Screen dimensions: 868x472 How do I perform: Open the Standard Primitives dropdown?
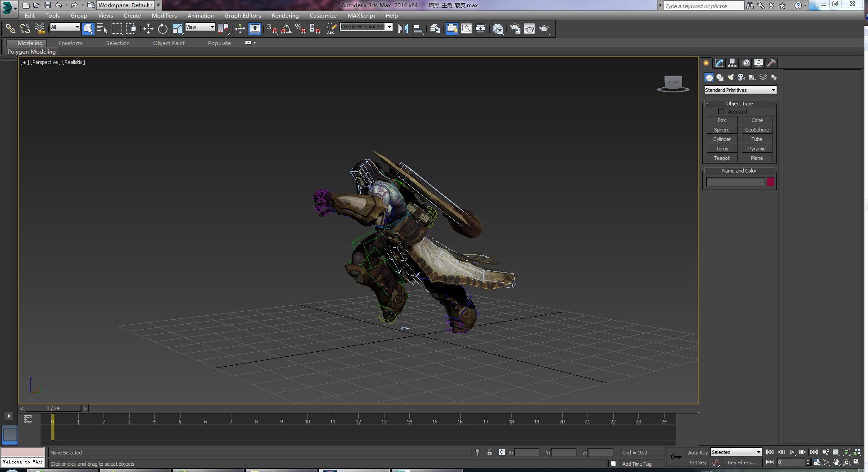click(x=740, y=90)
